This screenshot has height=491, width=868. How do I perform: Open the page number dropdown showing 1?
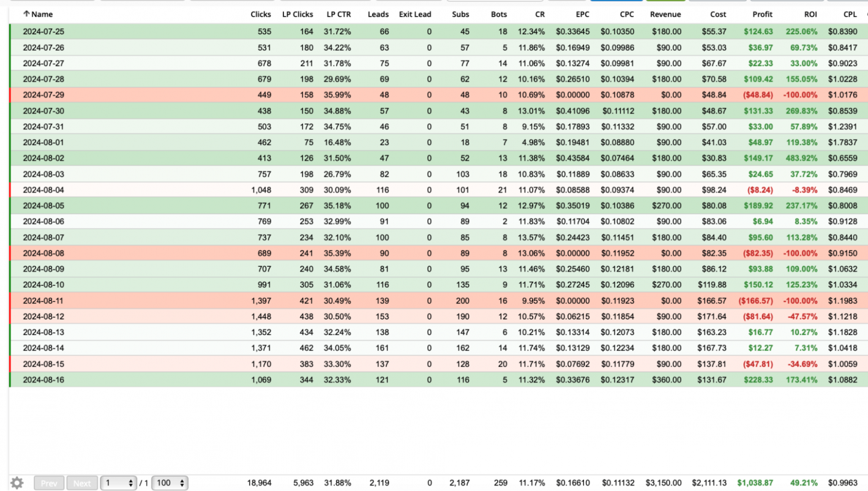pos(118,483)
